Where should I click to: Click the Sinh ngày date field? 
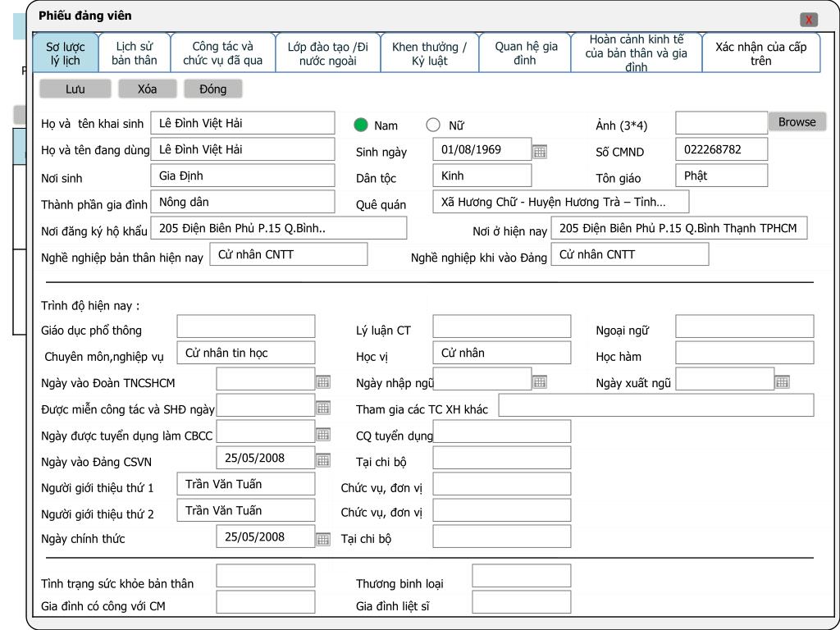pyautogui.click(x=482, y=149)
